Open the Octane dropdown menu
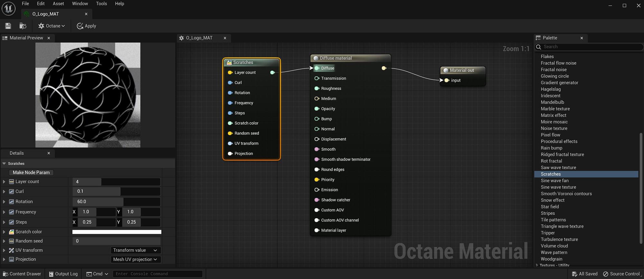The height and width of the screenshot is (279, 644). click(52, 26)
